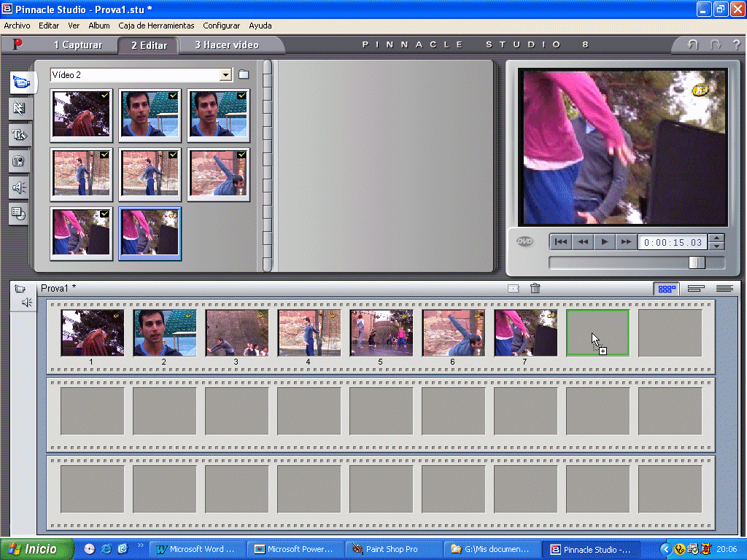Switch to text list view
This screenshot has height=560, width=747.
(724, 289)
